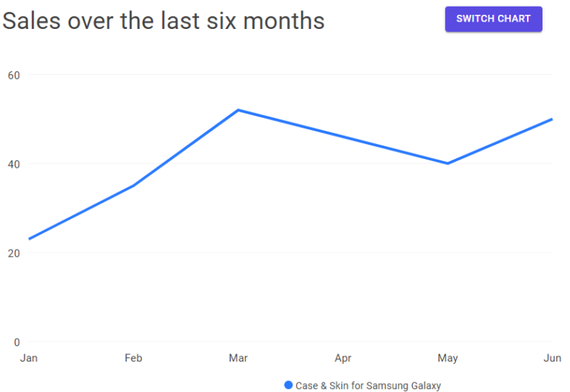Click the 40 y-axis label

tap(13, 164)
